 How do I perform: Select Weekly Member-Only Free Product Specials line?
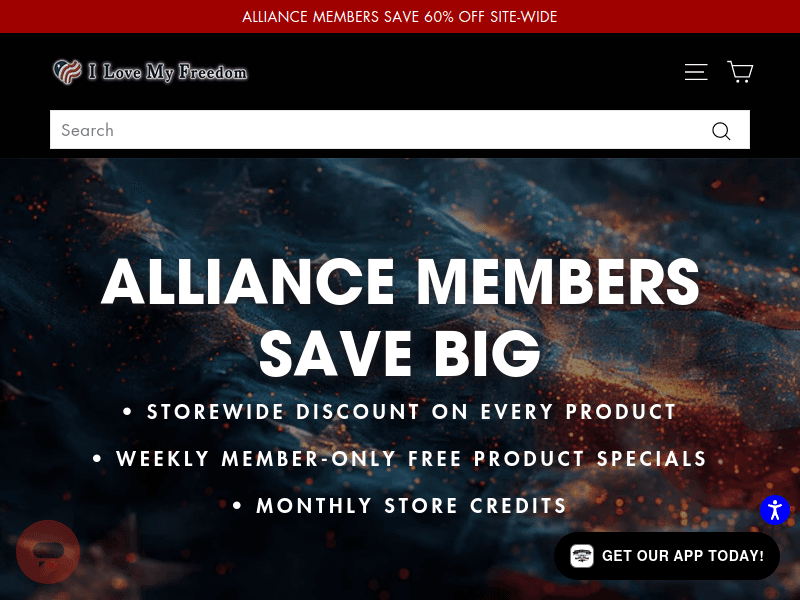coord(400,459)
